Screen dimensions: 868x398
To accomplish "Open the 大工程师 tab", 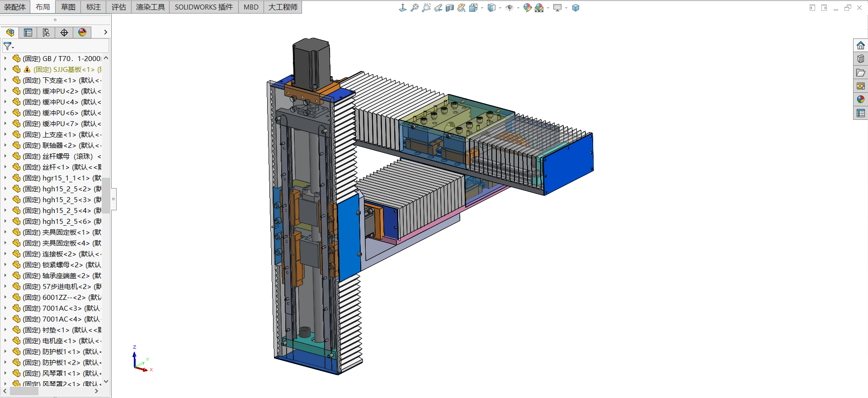I will click(x=283, y=7).
